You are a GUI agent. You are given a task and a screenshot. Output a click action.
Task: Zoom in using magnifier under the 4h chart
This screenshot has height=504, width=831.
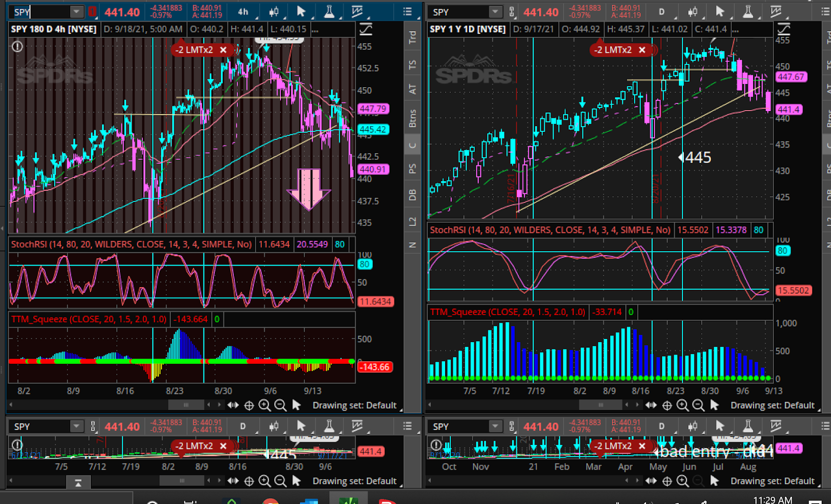point(264,405)
